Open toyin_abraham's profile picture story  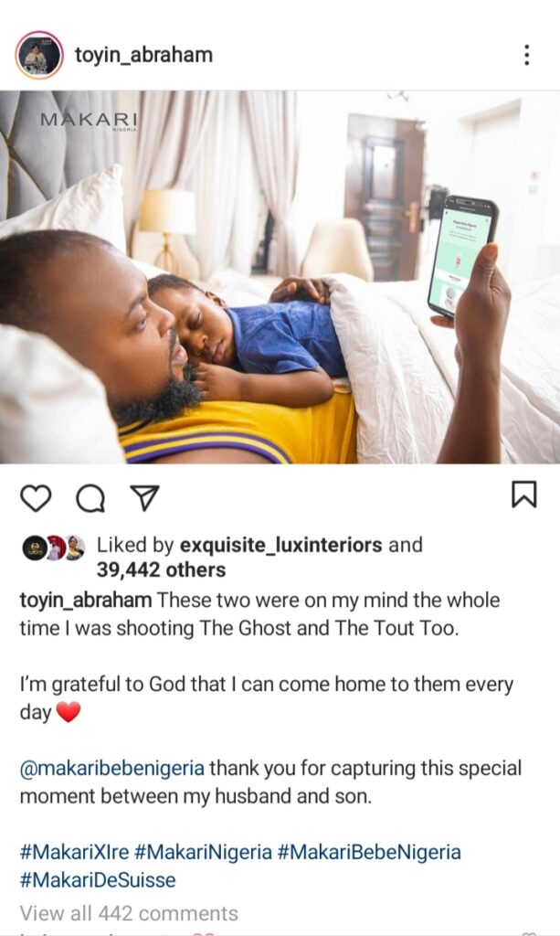click(x=39, y=55)
